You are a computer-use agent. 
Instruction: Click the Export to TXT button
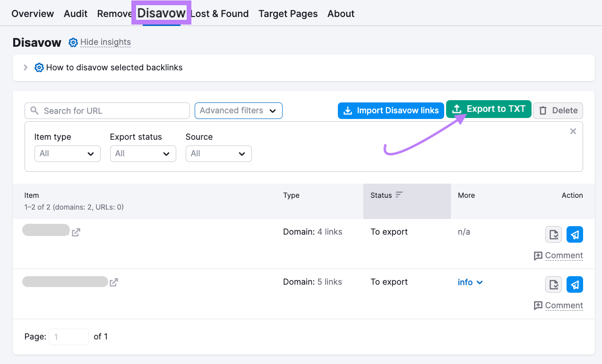(x=489, y=109)
